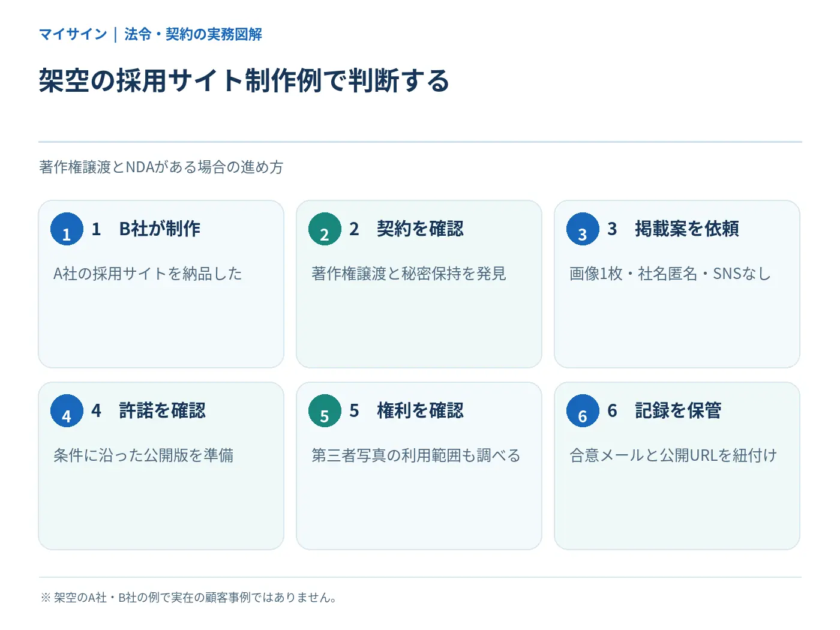
Task: Click the text 条件に沿った公開版を準備
Action: (143, 455)
